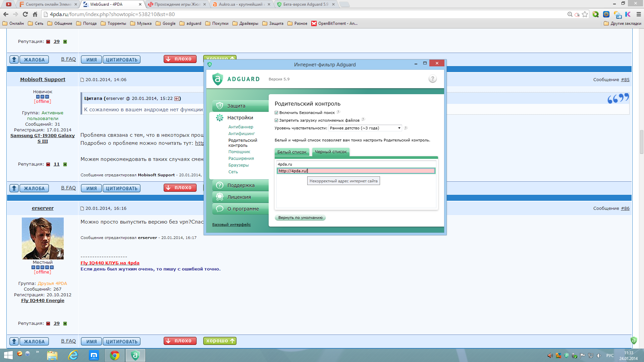The image size is (644, 362).
Task: Open File Explorer from taskbar
Action: (52, 355)
